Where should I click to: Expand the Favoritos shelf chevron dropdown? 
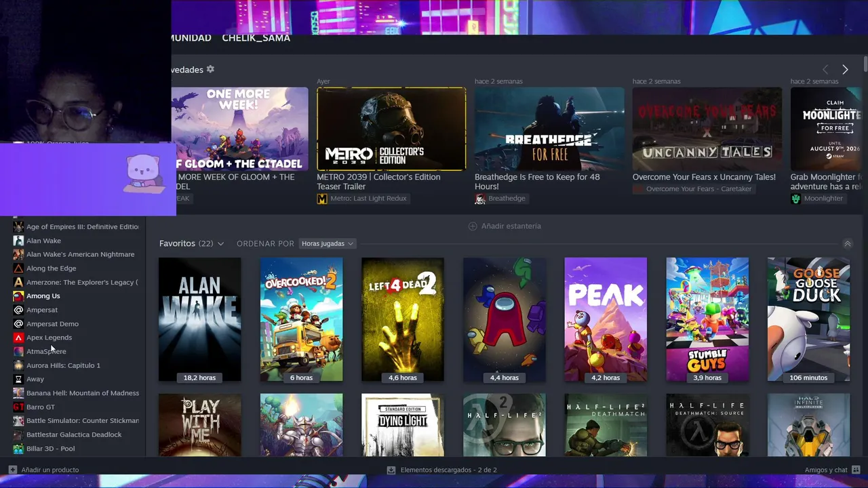pos(220,244)
